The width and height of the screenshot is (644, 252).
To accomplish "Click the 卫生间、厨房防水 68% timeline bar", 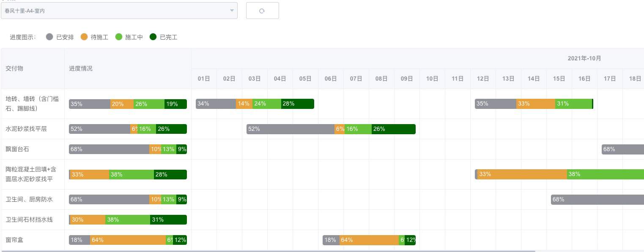I will click(597, 200).
